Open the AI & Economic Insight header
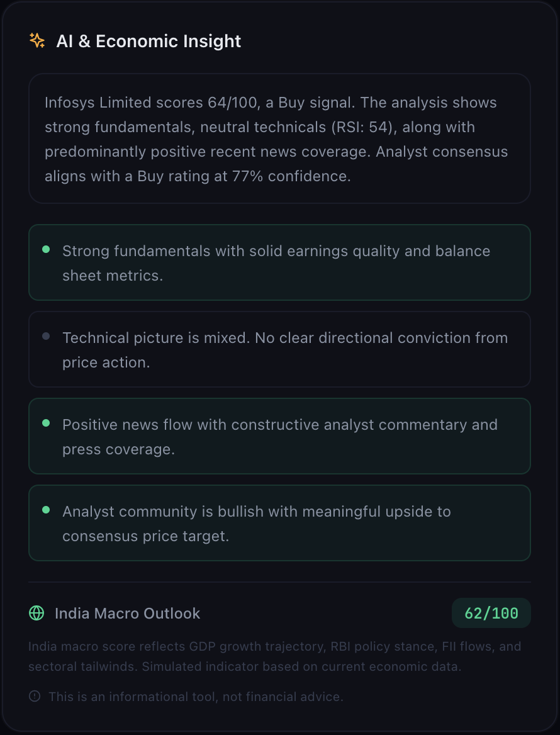Screen dimensions: 560x735 click(149, 41)
